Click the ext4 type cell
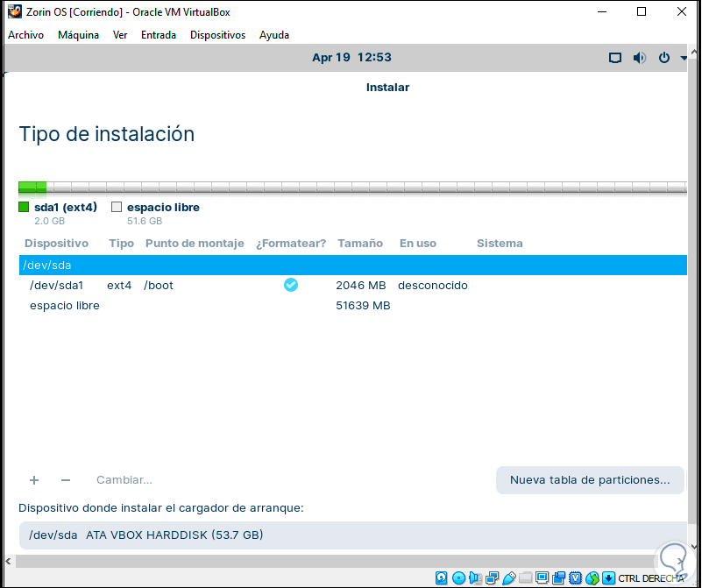This screenshot has height=588, width=702. click(119, 285)
